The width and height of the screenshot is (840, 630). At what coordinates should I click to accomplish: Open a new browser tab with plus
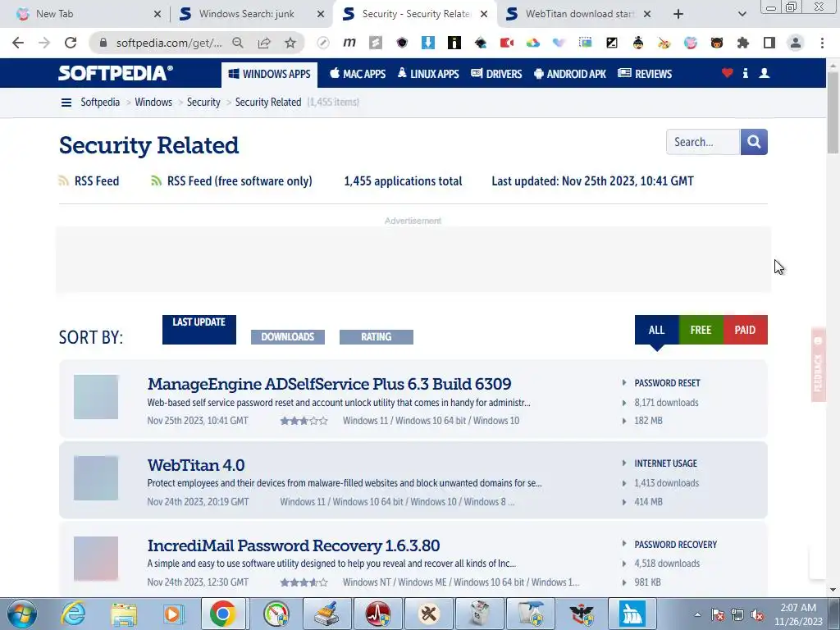pos(678,14)
